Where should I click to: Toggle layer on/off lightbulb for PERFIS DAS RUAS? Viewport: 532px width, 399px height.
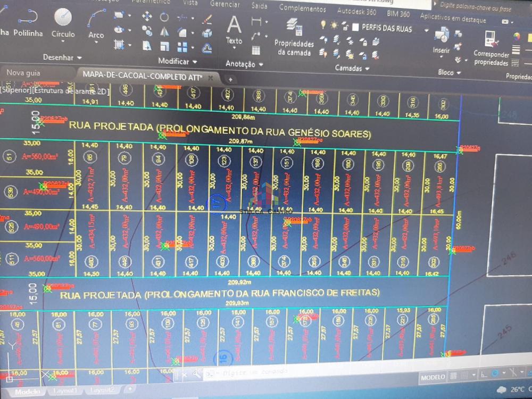pyautogui.click(x=323, y=24)
